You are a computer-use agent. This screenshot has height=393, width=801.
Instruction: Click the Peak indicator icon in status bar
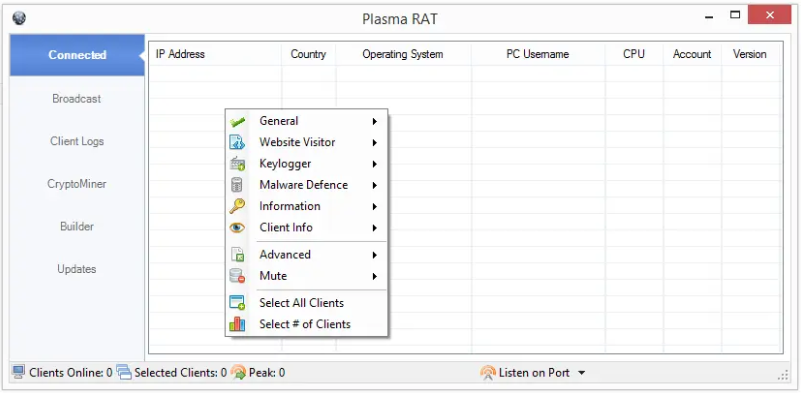tap(239, 373)
